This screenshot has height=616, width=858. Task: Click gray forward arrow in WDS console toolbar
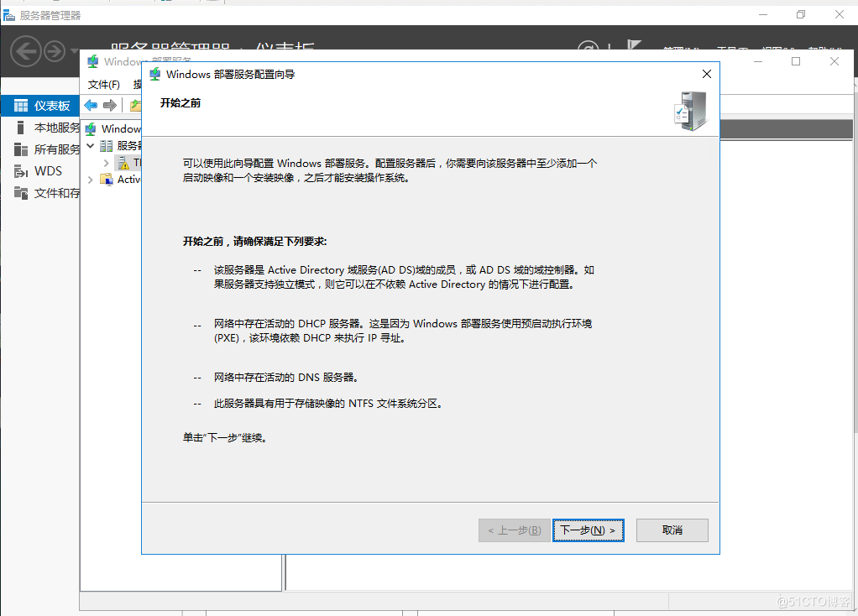pos(110,105)
